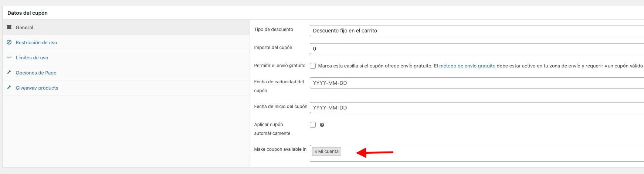Click the Fecha de inicio del cupón field

tap(477, 108)
